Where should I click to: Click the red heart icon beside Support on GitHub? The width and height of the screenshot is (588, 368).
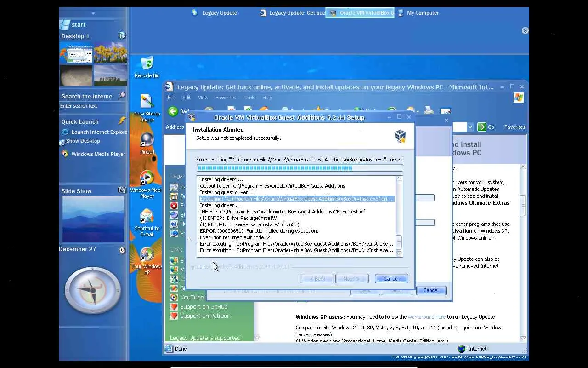(174, 307)
